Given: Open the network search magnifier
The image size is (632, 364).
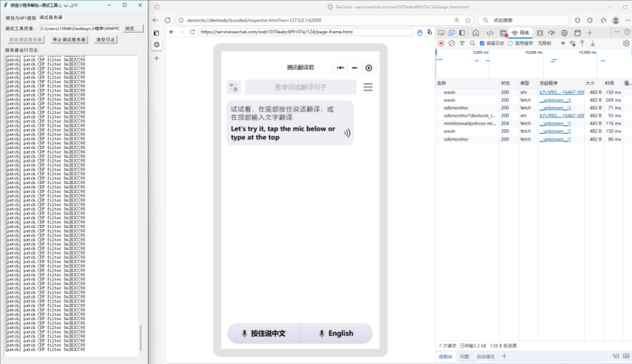Looking at the screenshot, I should click(472, 43).
